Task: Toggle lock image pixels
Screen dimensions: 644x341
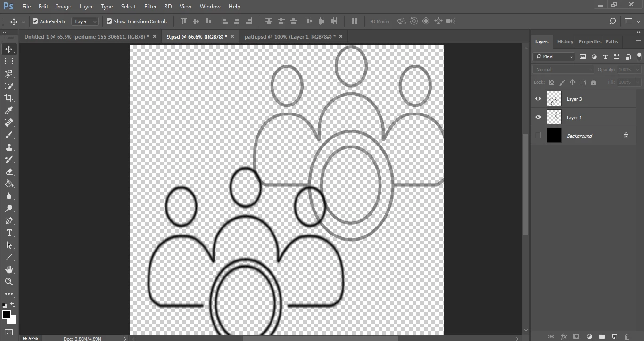Action: (562, 82)
